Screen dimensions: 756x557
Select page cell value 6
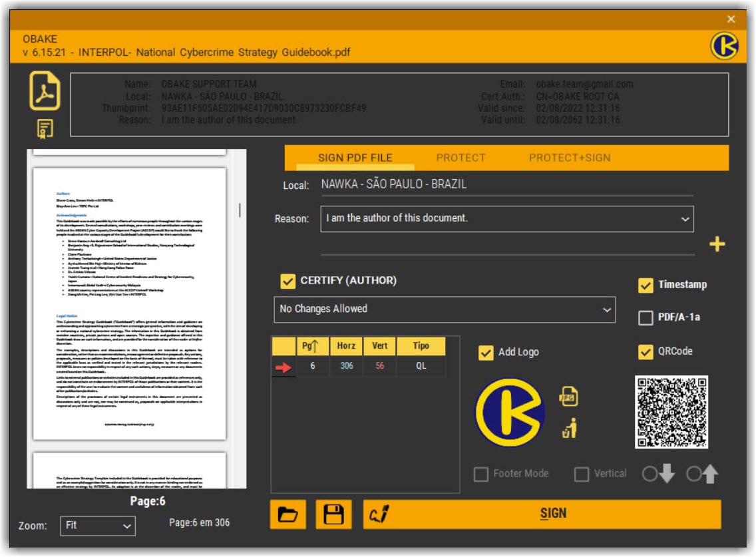tap(312, 366)
